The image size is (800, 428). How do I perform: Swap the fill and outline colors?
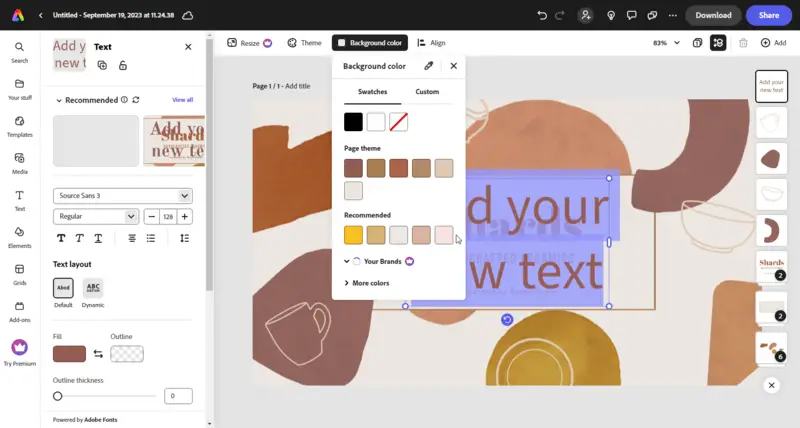(x=98, y=354)
